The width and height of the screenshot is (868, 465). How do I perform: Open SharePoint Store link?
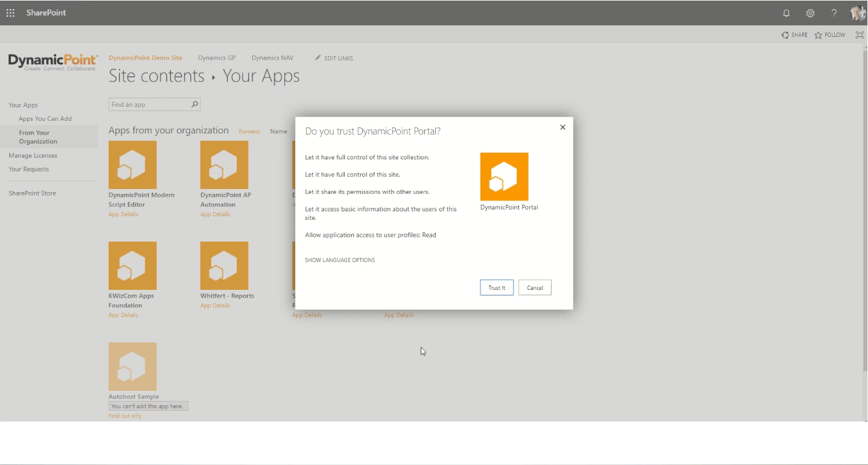point(32,193)
